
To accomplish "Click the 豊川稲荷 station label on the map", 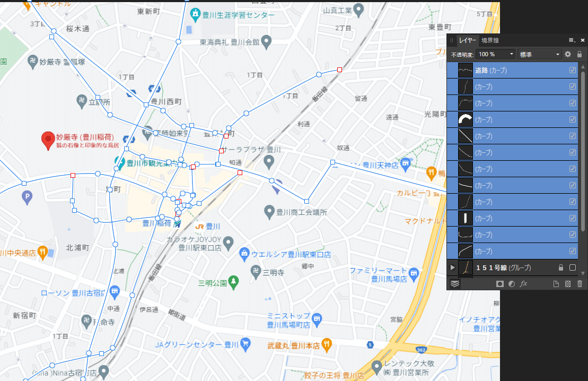I will point(157,223).
